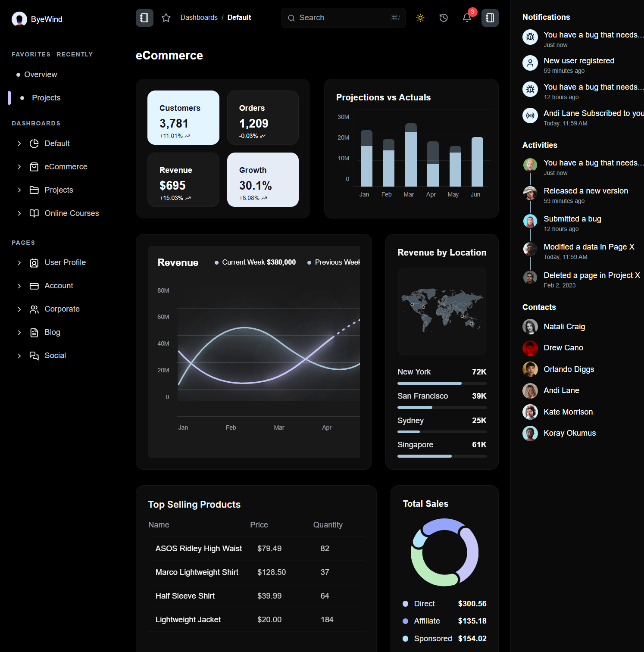Click the broadcast icon beside Andi Lane Subscribed
The width and height of the screenshot is (644, 652).
(x=530, y=115)
